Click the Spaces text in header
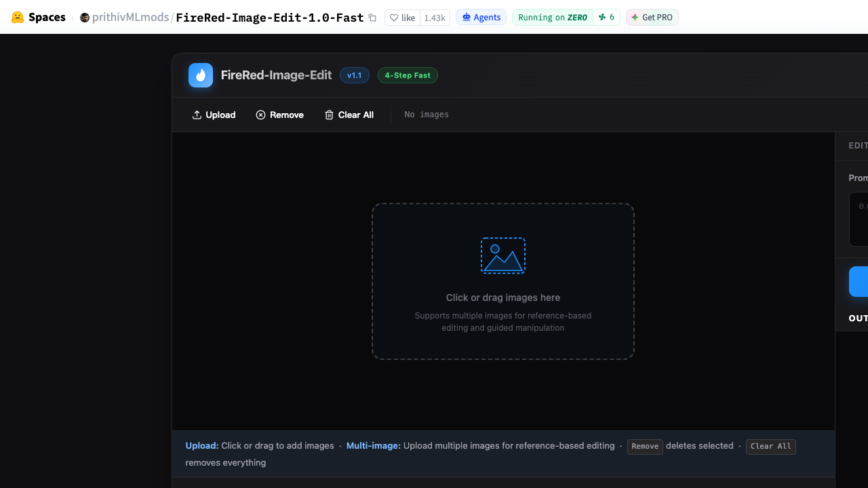Screen dimensions: 868x488 pos(47,18)
